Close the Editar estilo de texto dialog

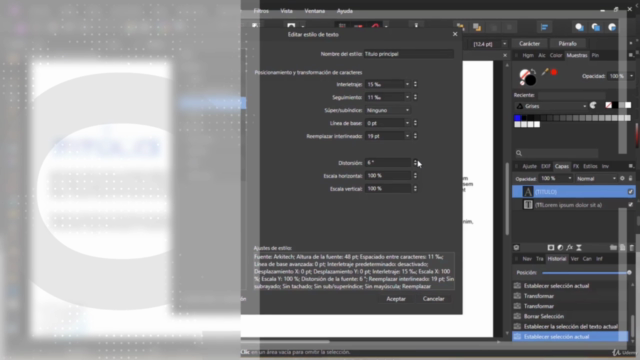(455, 34)
